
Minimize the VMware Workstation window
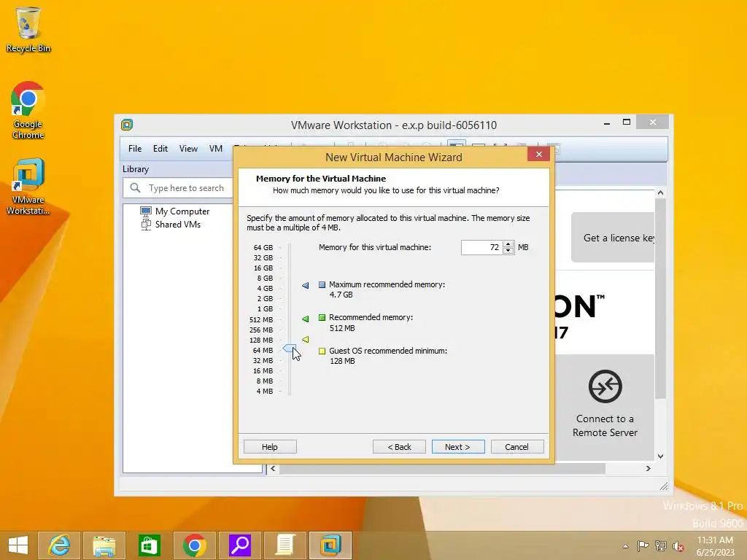point(607,122)
